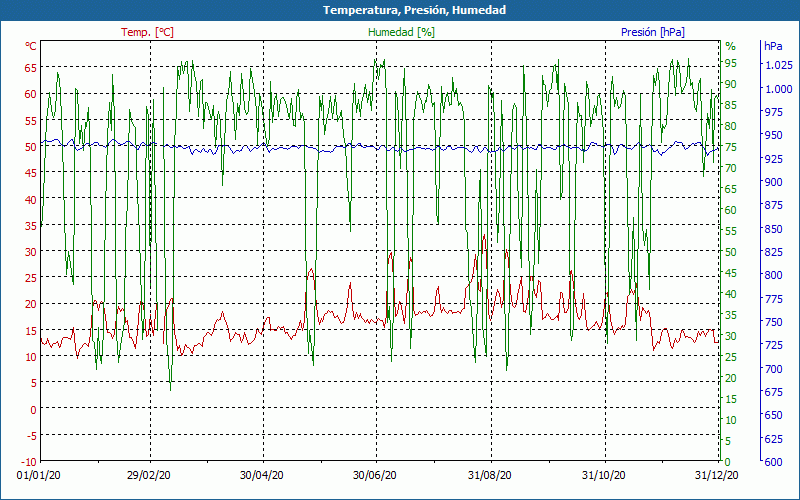
Task: Click the '31/08/20' date label
Action: click(x=490, y=475)
